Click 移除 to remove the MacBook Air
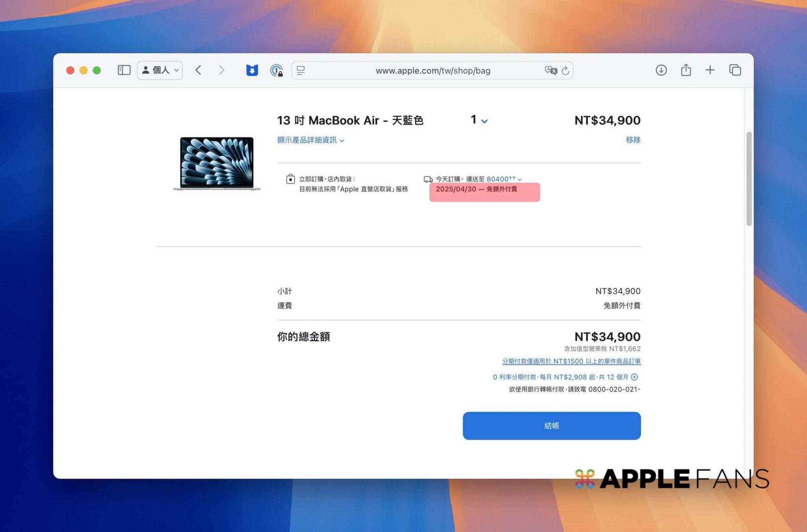The image size is (807, 532). [x=633, y=140]
